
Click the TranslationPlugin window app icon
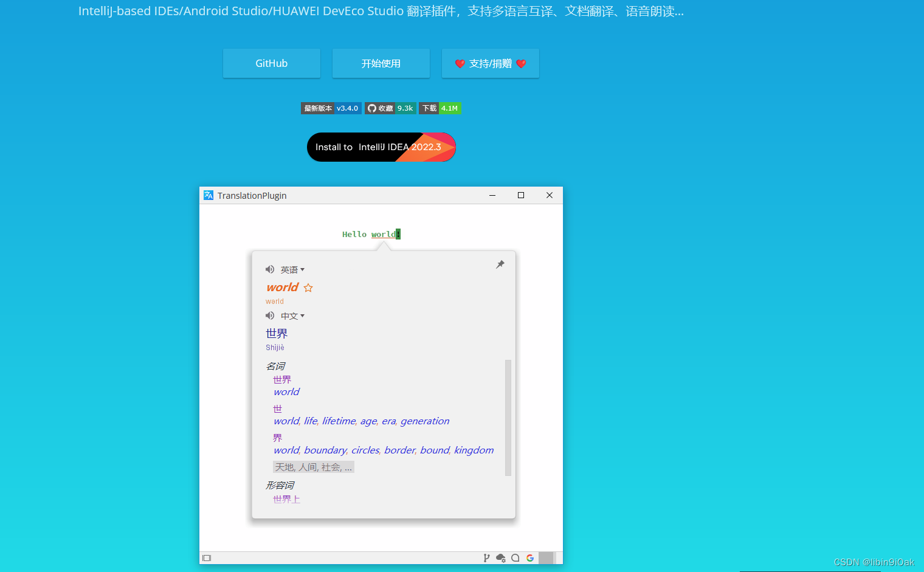tap(209, 195)
